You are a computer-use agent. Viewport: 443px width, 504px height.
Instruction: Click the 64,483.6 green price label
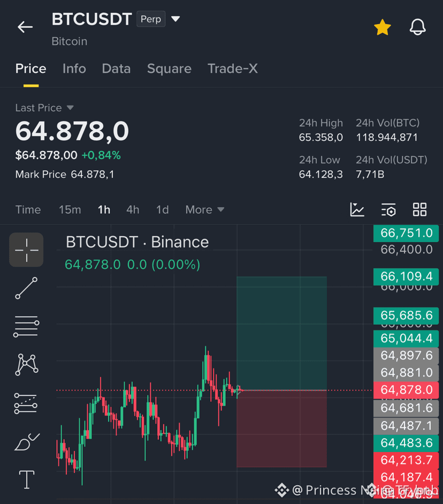click(x=406, y=443)
